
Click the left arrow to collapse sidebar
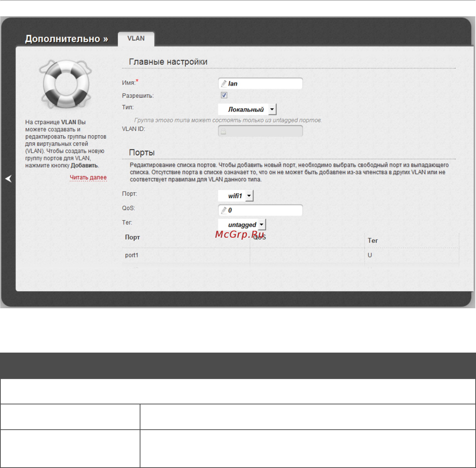pyautogui.click(x=8, y=179)
